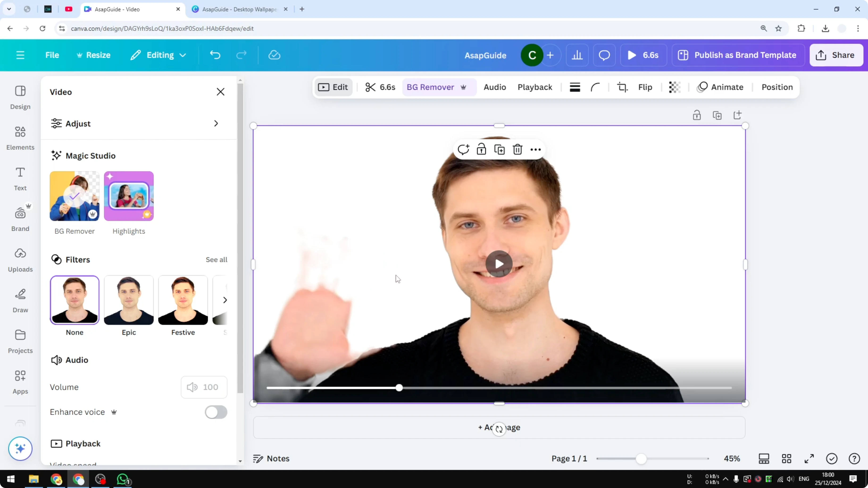This screenshot has height=488, width=868.
Task: Enable the Enhance voice toggle
Action: (216, 412)
